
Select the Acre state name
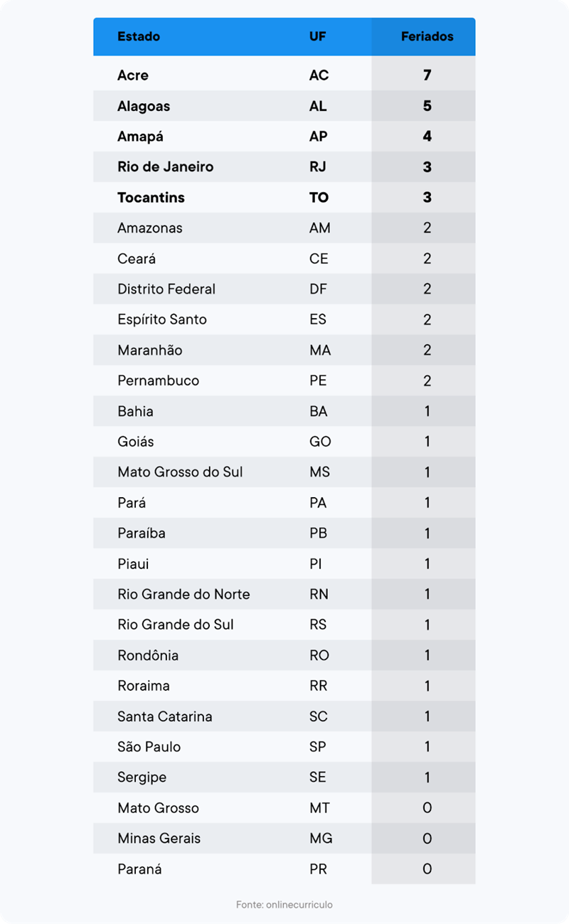133,75
